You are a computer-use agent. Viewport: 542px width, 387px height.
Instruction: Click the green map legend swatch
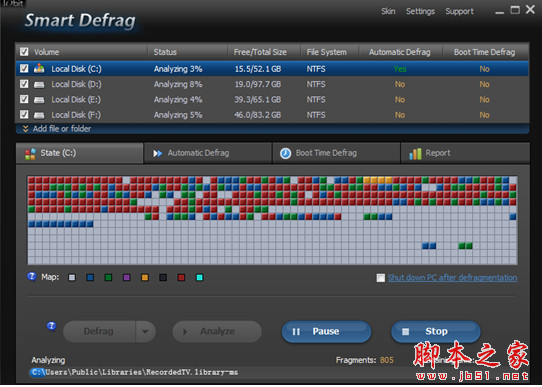tap(108, 277)
